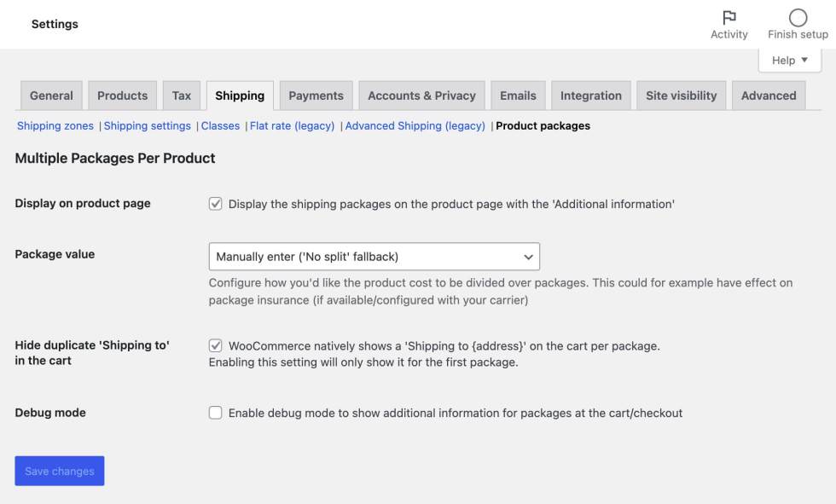The height and width of the screenshot is (504, 836).
Task: Toggle Hide duplicate 'Shipping to' checkbox
Action: click(x=216, y=346)
